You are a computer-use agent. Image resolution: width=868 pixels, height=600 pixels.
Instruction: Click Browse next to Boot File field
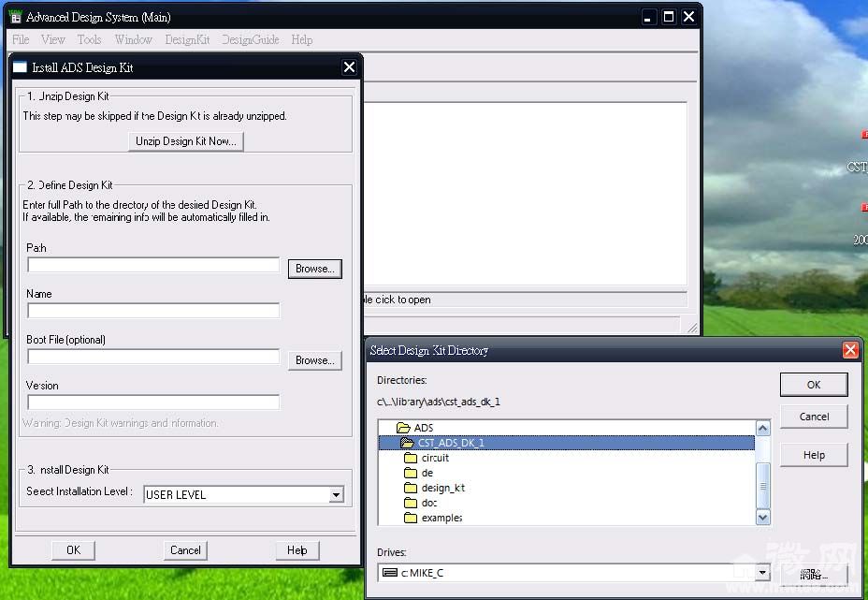[315, 360]
